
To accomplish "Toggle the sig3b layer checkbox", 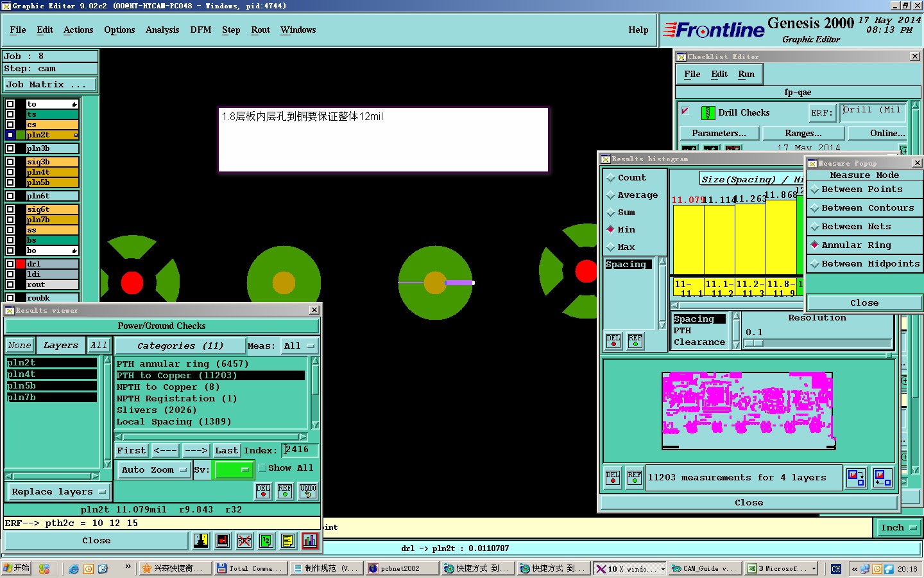I will [x=10, y=162].
